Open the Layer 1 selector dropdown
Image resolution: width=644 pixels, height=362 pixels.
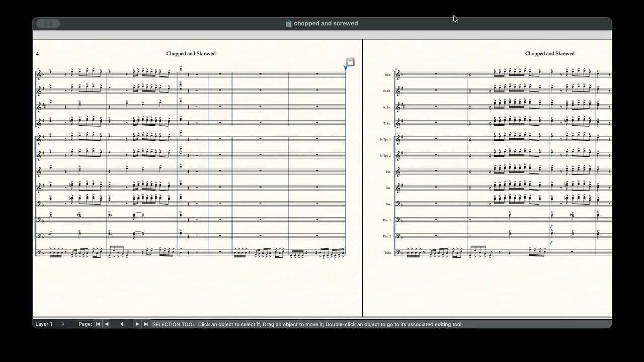coord(50,324)
